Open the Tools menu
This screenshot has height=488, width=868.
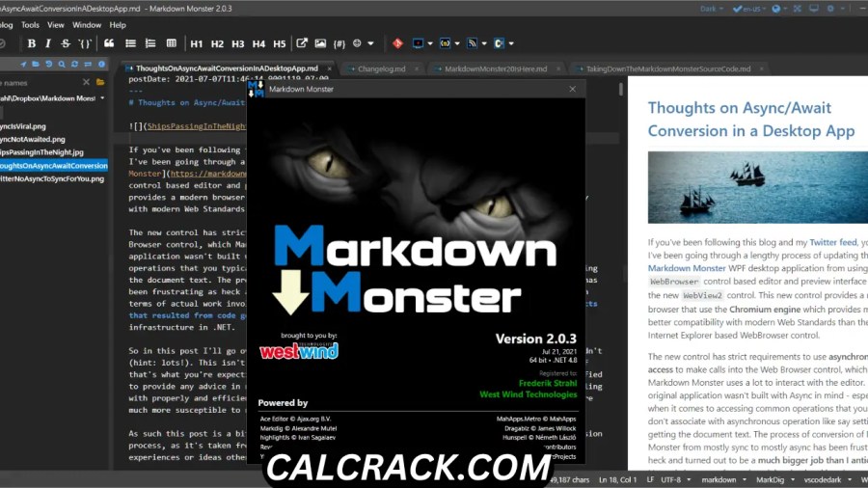30,25
